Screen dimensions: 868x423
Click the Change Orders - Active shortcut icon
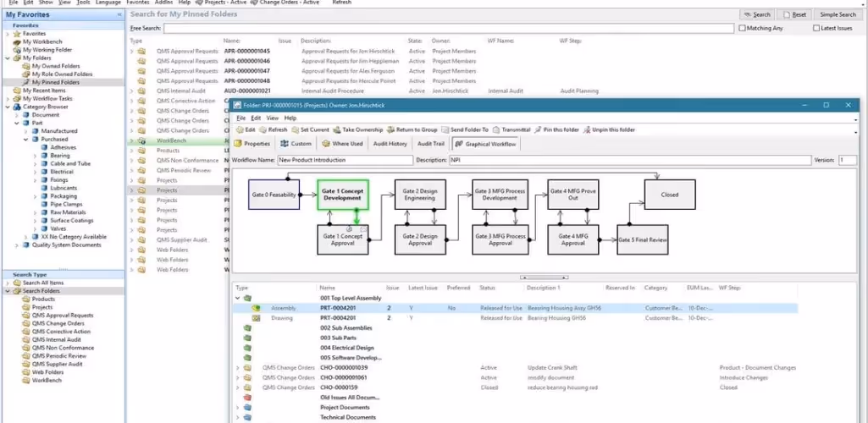click(x=254, y=3)
